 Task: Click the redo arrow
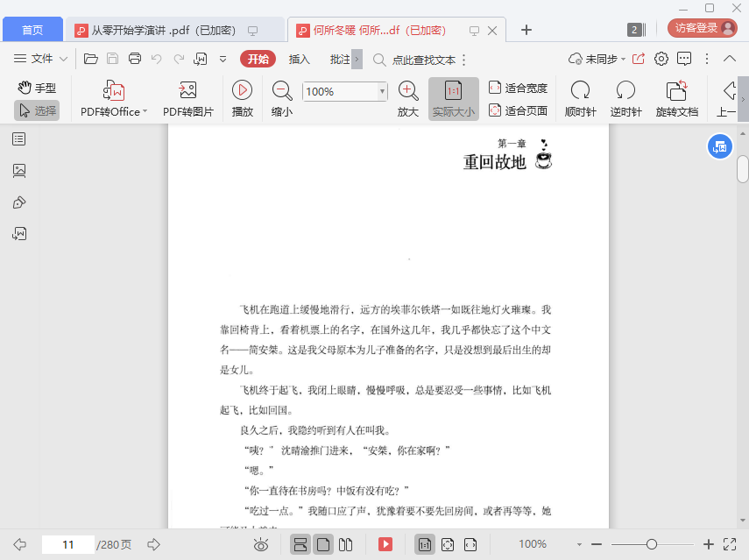coord(179,59)
